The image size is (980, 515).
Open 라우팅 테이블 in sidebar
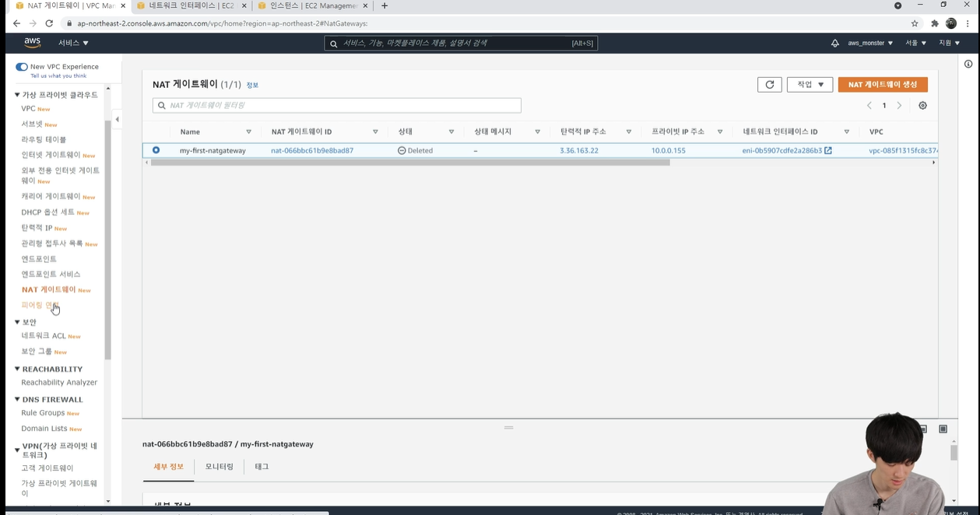pos(44,140)
